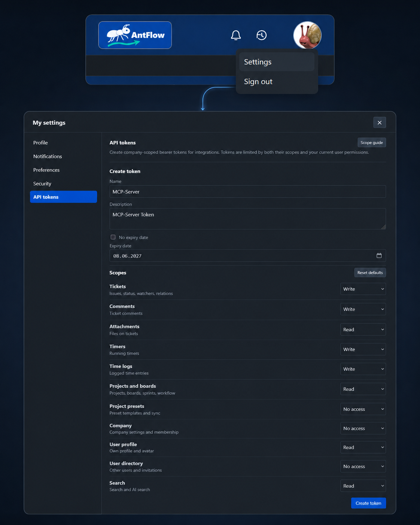Open the Time logs scope dropdown
The image size is (420, 525).
pyautogui.click(x=363, y=369)
